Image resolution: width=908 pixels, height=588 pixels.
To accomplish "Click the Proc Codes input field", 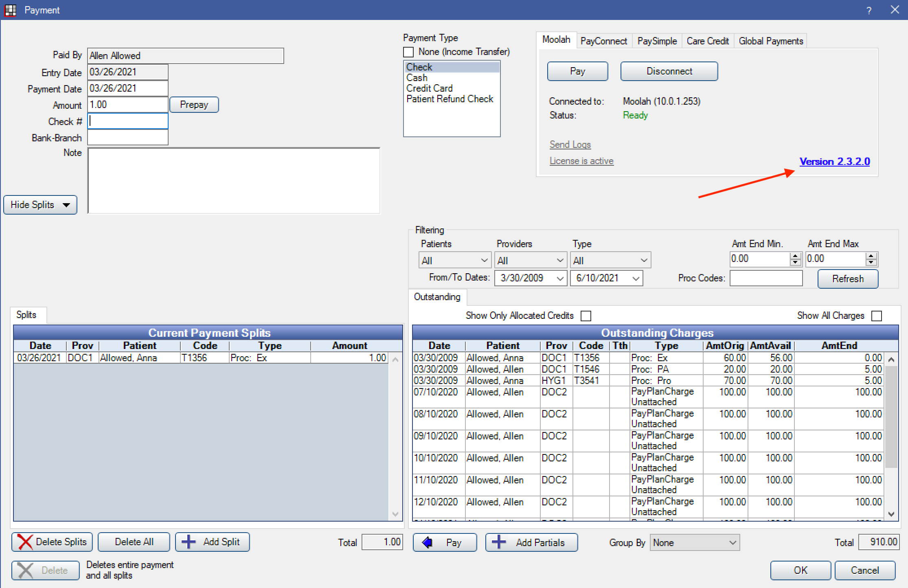I will (766, 279).
